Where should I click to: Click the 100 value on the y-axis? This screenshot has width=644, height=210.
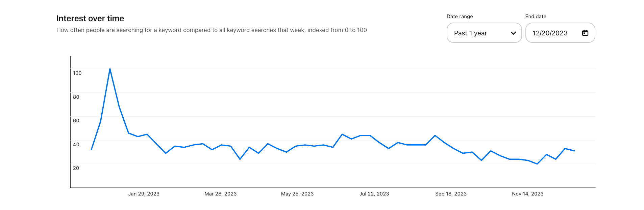point(77,73)
